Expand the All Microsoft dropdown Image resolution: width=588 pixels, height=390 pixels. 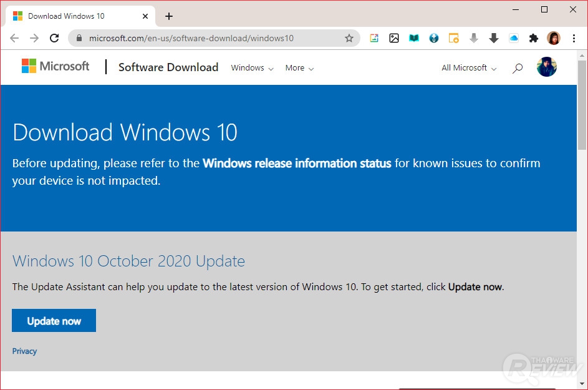click(x=469, y=68)
